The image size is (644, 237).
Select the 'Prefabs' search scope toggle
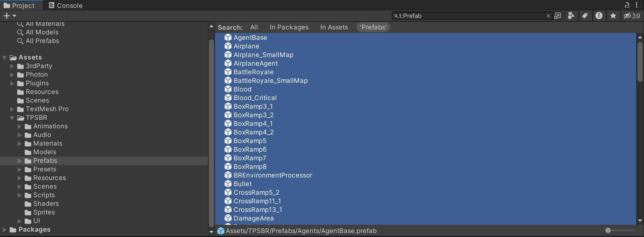(373, 27)
